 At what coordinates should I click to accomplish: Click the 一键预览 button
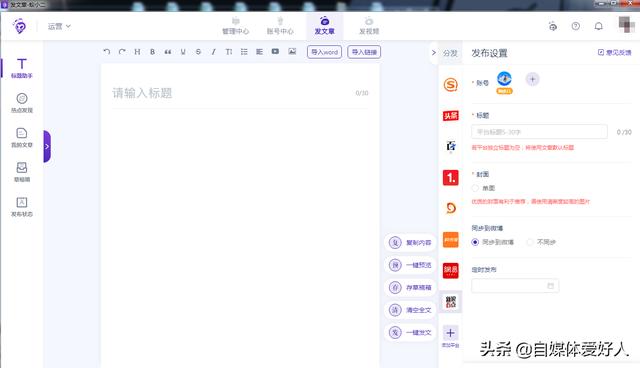point(410,265)
